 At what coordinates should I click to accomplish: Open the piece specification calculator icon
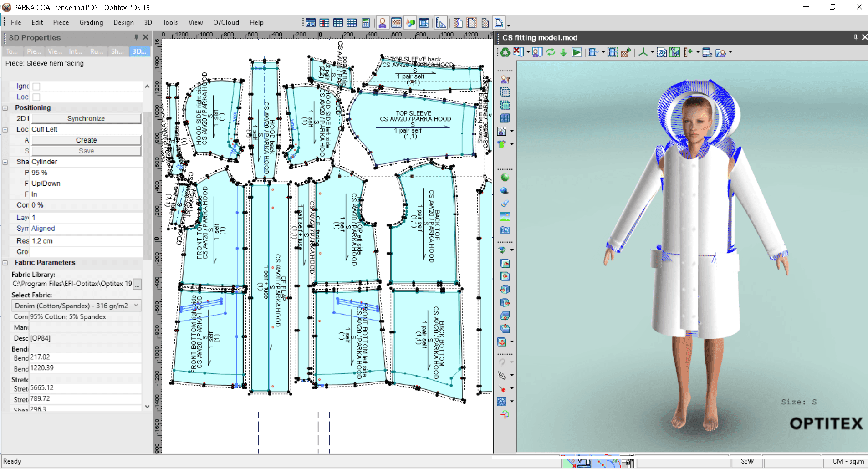pyautogui.click(x=366, y=22)
